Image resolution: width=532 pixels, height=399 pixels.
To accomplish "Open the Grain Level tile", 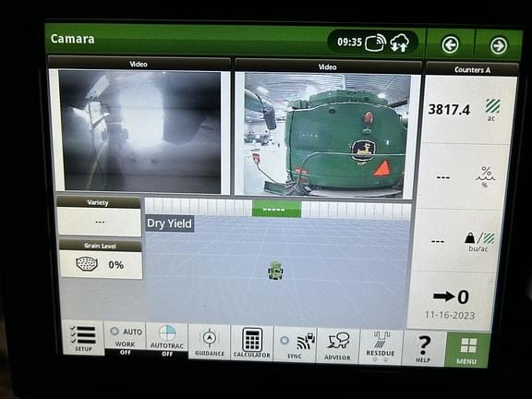I will (x=101, y=260).
